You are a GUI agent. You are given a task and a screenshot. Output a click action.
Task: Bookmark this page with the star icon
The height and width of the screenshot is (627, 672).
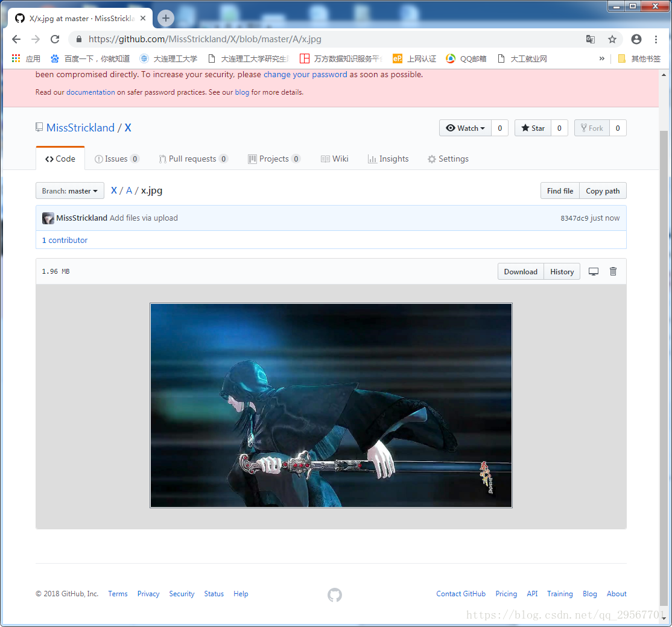coord(612,39)
